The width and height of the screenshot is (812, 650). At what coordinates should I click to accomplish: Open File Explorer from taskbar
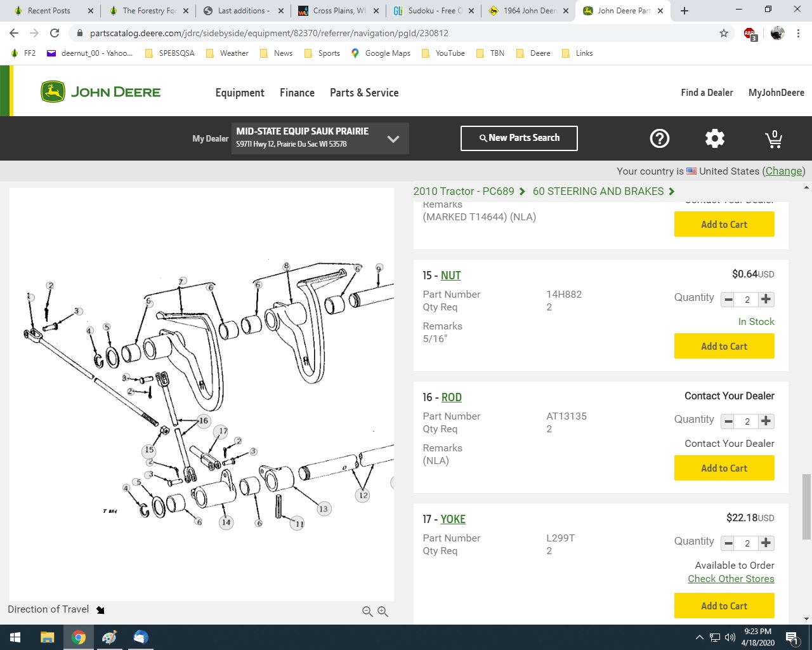point(48,637)
